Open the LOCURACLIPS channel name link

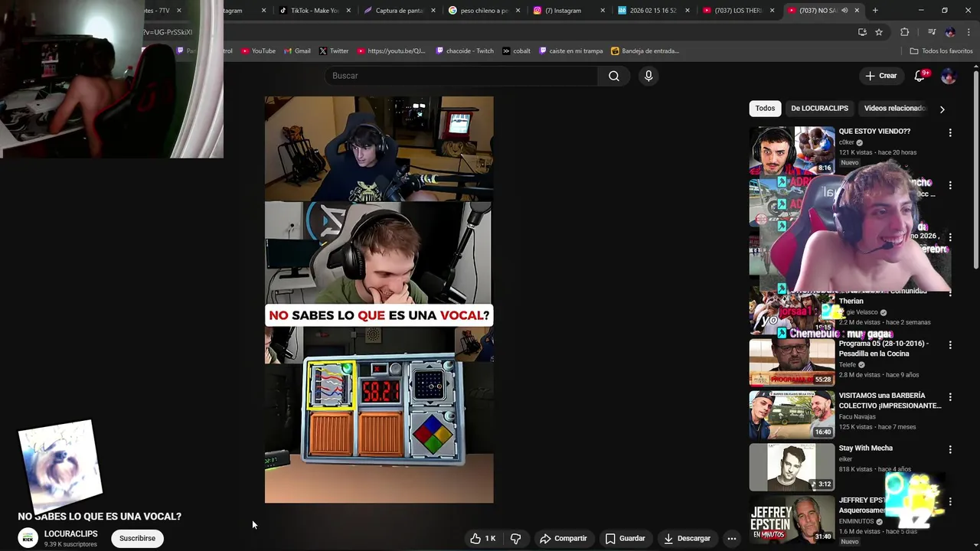[x=70, y=534]
